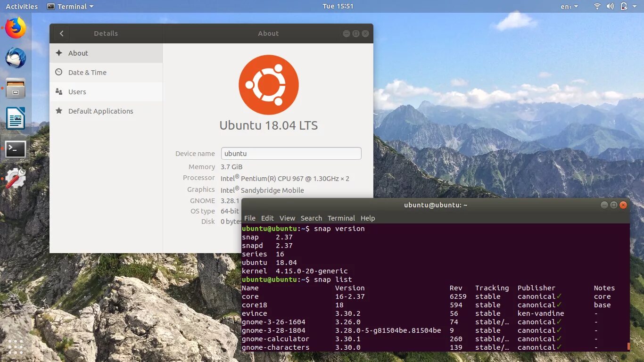Screen dimensions: 644x362
Task: Click the volume icon in top bar
Action: click(x=610, y=6)
